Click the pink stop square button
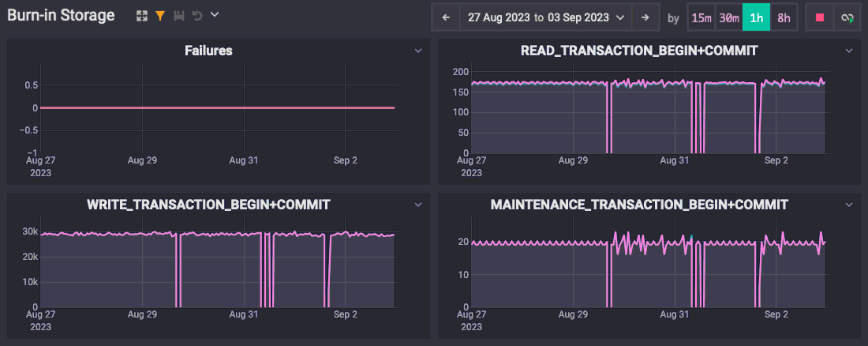This screenshot has width=868, height=346. (x=820, y=17)
